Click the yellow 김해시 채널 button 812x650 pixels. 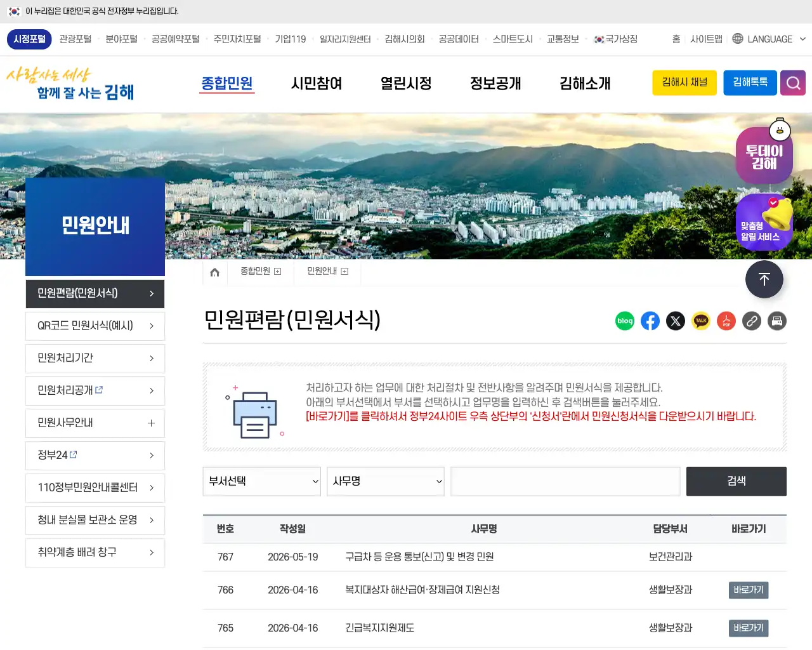[684, 83]
